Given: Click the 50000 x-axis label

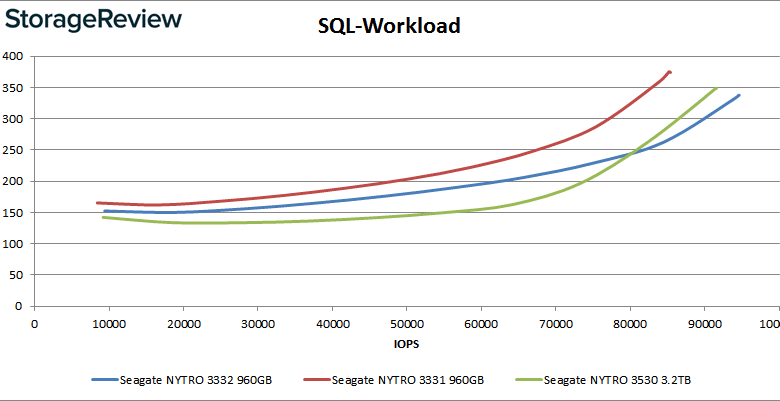Looking at the screenshot, I should click(406, 324).
